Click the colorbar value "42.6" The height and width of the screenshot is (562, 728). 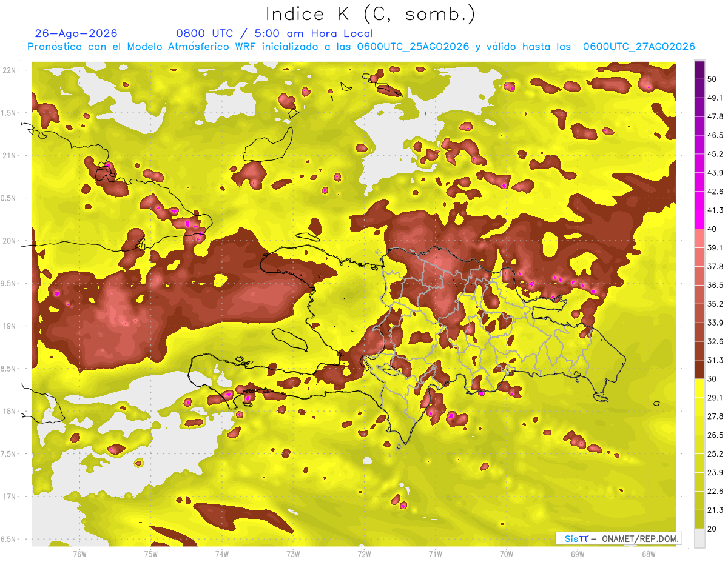tap(715, 192)
